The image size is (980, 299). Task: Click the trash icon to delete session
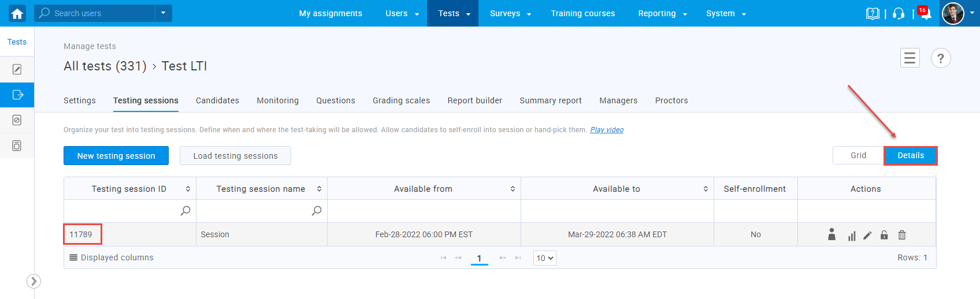point(902,235)
